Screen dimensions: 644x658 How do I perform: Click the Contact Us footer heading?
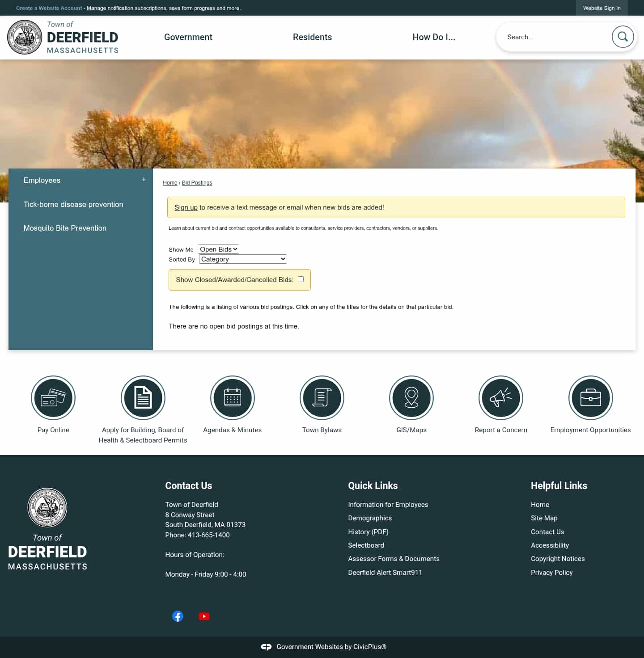188,486
